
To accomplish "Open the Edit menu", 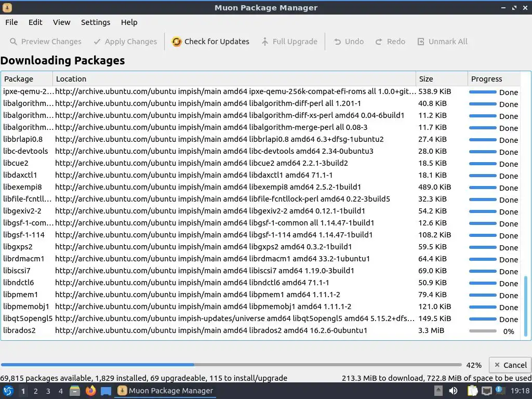I will [35, 22].
